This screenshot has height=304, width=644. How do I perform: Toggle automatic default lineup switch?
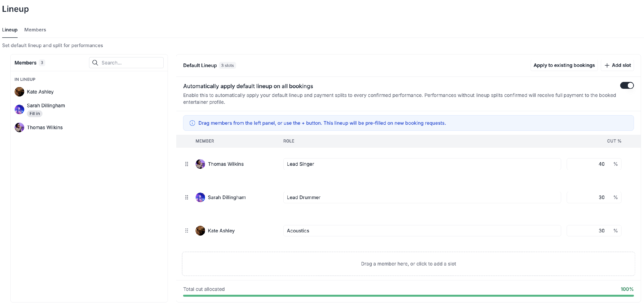pos(626,86)
